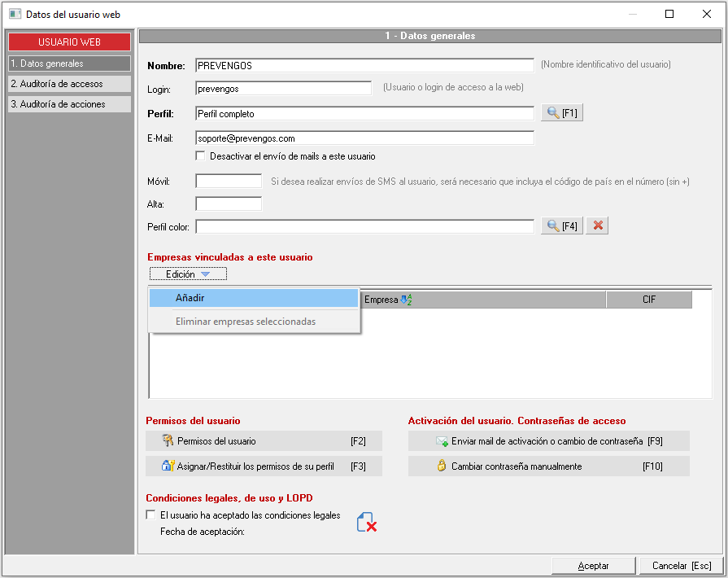Open the Auditoría de accesos section
The width and height of the screenshot is (728, 578).
pyautogui.click(x=69, y=84)
